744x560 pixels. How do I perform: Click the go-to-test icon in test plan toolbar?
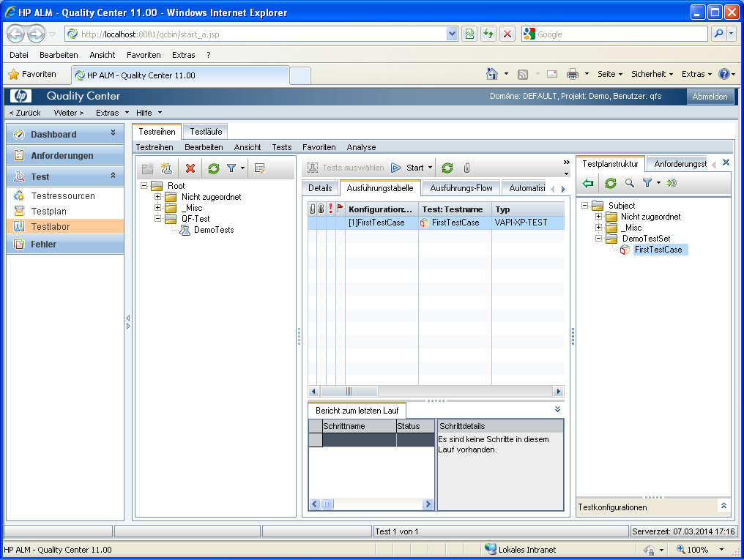point(672,183)
